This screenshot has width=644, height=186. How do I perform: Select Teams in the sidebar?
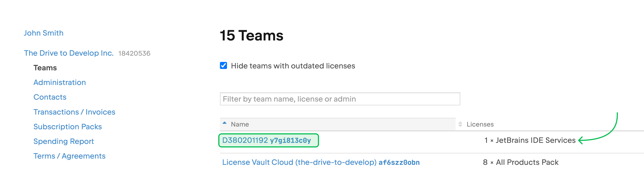click(45, 68)
